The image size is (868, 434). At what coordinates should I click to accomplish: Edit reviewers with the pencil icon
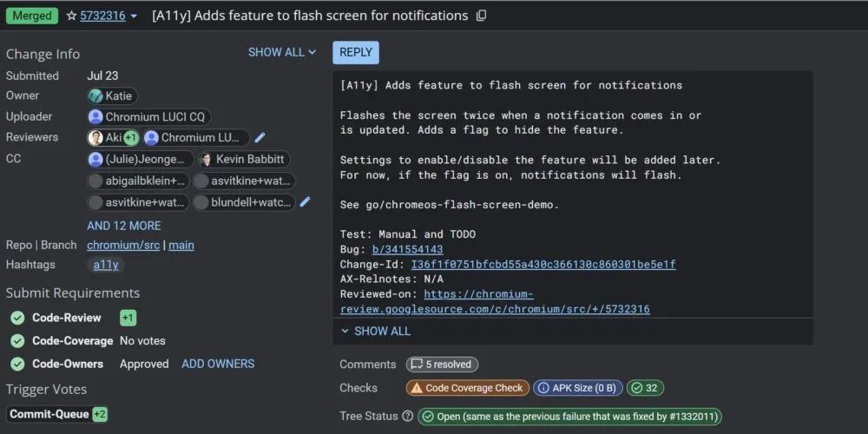(260, 137)
